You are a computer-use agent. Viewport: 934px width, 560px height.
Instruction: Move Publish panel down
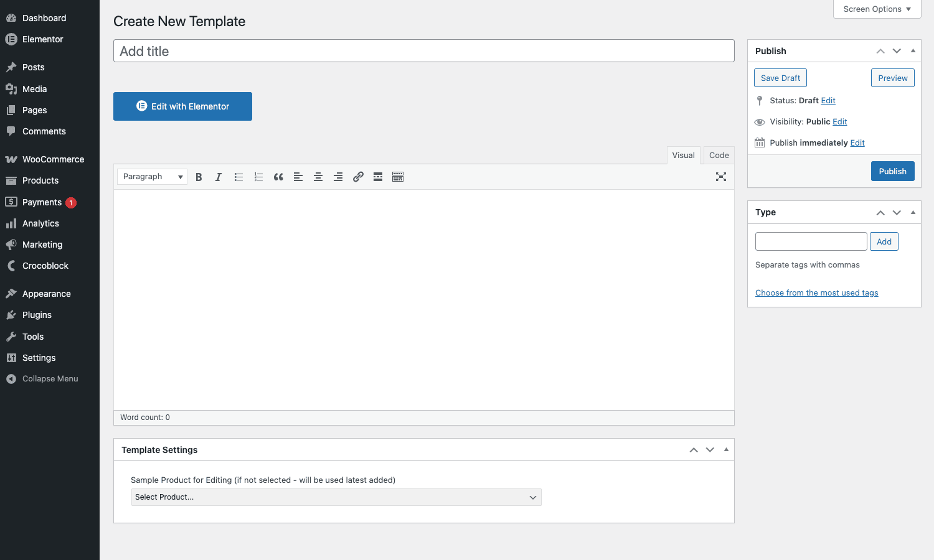[897, 51]
